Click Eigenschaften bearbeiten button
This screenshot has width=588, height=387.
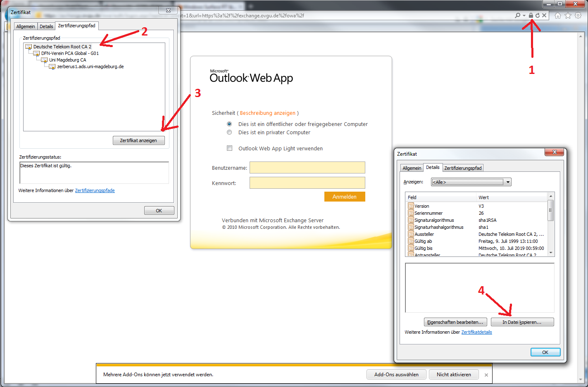tap(455, 322)
